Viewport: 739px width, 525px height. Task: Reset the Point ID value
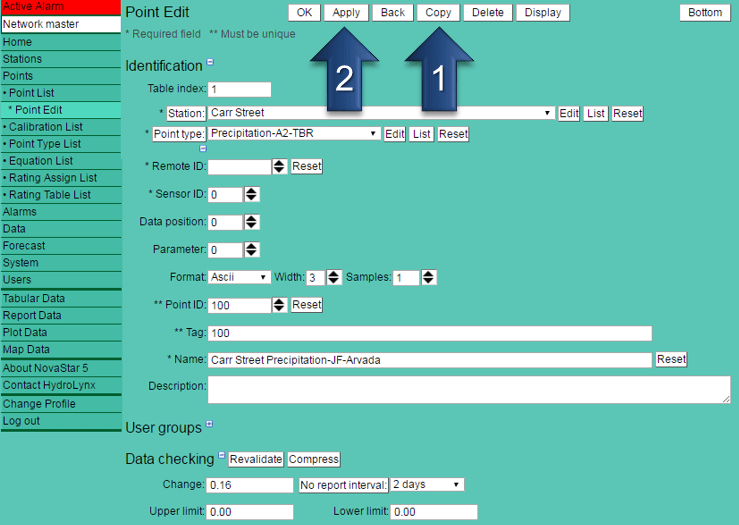click(x=307, y=305)
